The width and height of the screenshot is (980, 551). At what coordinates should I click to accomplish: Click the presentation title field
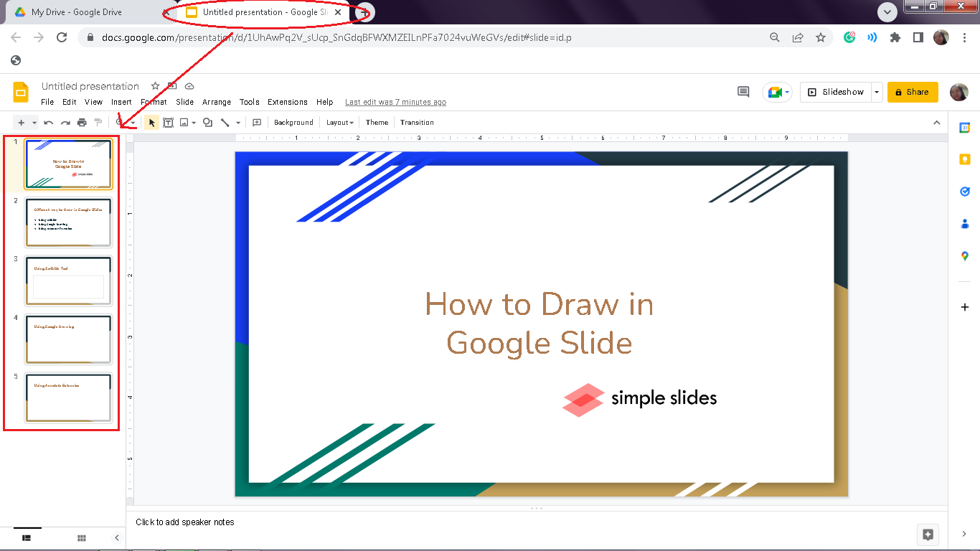coord(90,86)
